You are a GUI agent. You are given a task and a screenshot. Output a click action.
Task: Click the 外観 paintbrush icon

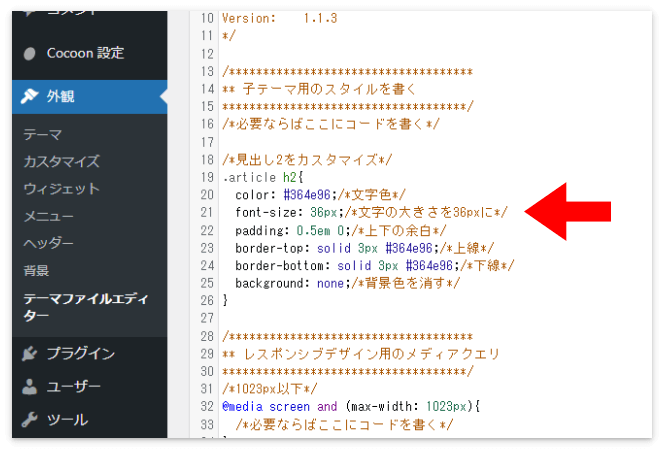point(29,97)
